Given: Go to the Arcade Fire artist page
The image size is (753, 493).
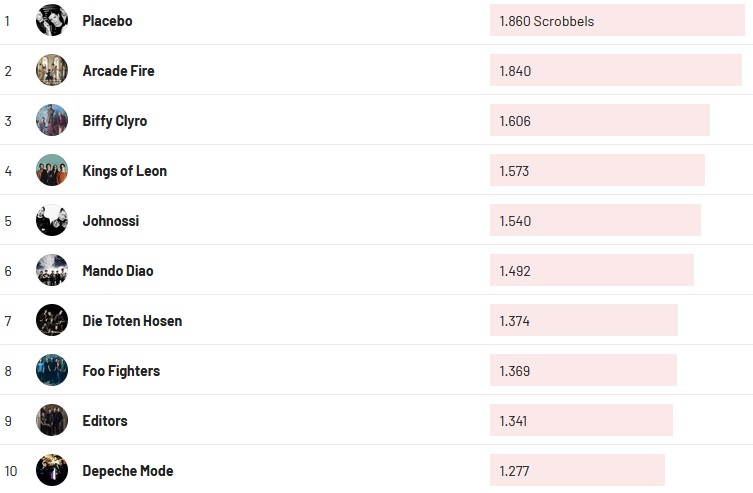Looking at the screenshot, I should point(118,71).
